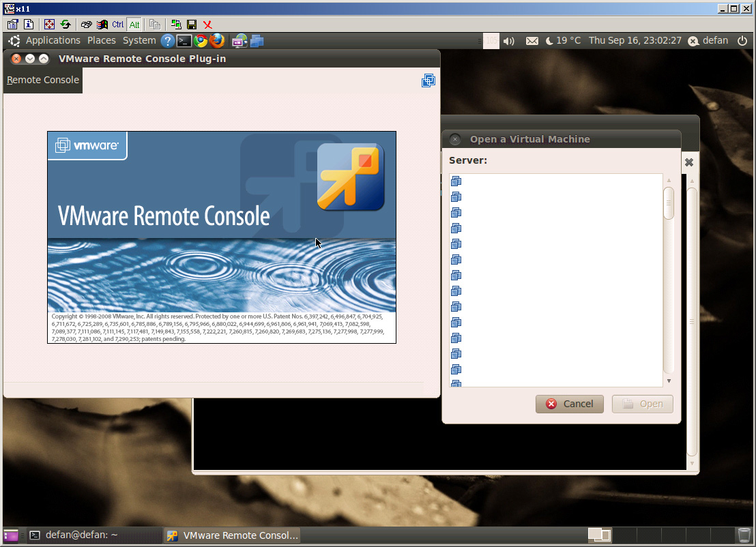The width and height of the screenshot is (756, 547).
Task: Request VNC screen refresh
Action: (x=66, y=24)
